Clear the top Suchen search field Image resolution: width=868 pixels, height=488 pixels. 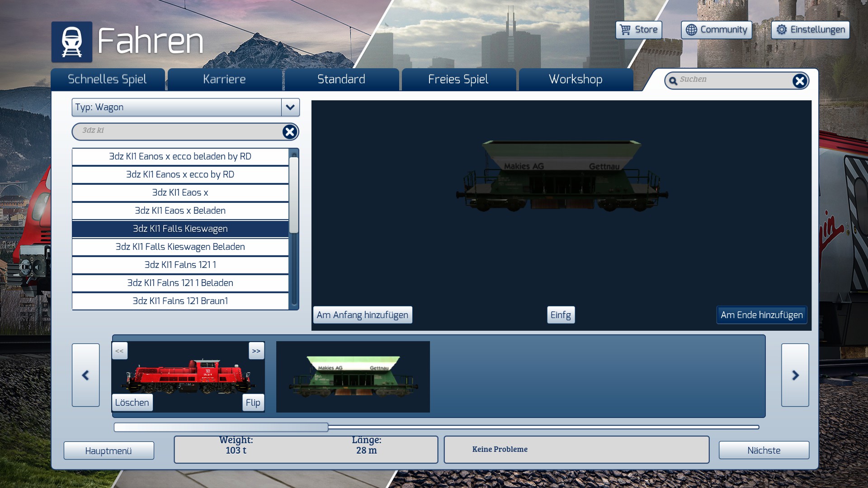tap(799, 81)
